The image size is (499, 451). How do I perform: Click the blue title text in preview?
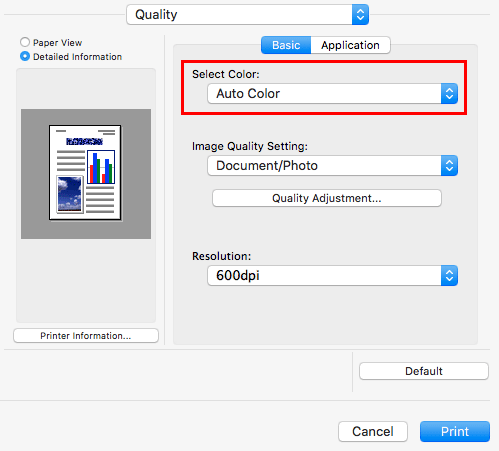(x=84, y=141)
